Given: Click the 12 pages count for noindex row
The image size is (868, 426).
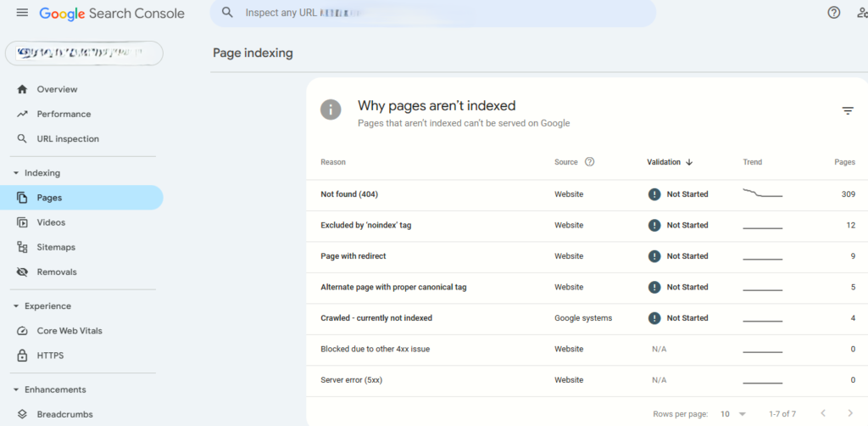Looking at the screenshot, I should pos(851,226).
